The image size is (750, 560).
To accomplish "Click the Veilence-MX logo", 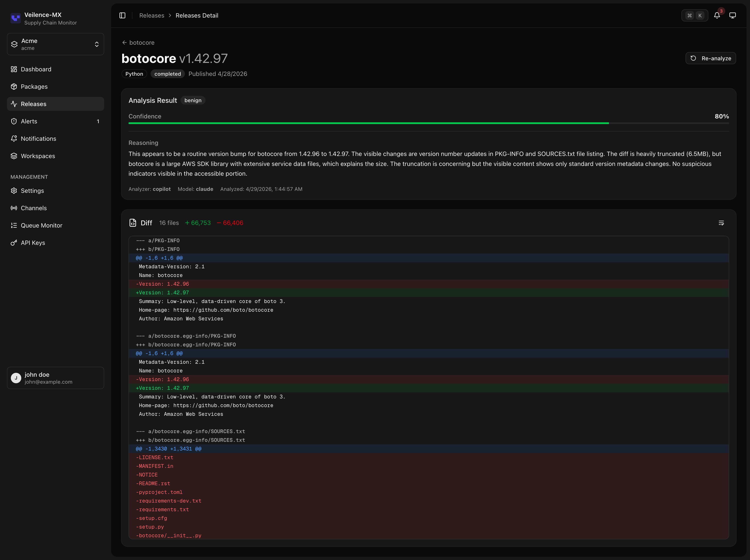I will 16,18.
